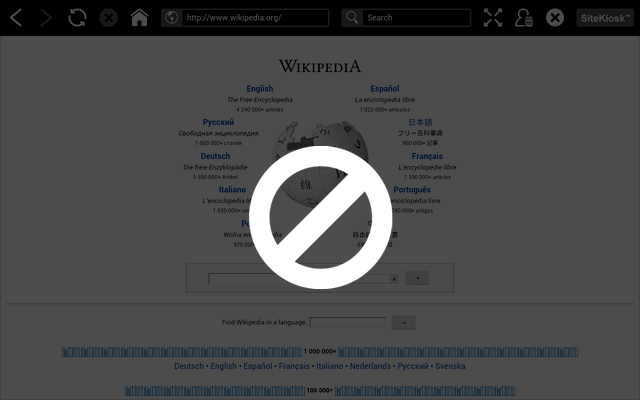This screenshot has height=400, width=640.
Task: Click the round X close icon in toolbar
Action: tap(555, 18)
